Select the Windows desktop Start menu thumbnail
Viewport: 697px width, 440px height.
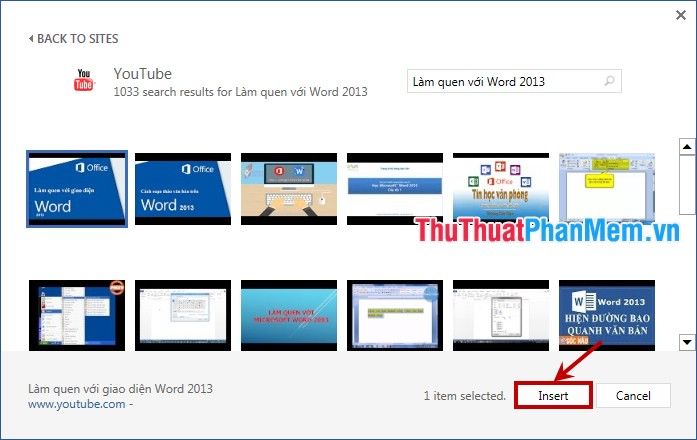tap(77, 316)
